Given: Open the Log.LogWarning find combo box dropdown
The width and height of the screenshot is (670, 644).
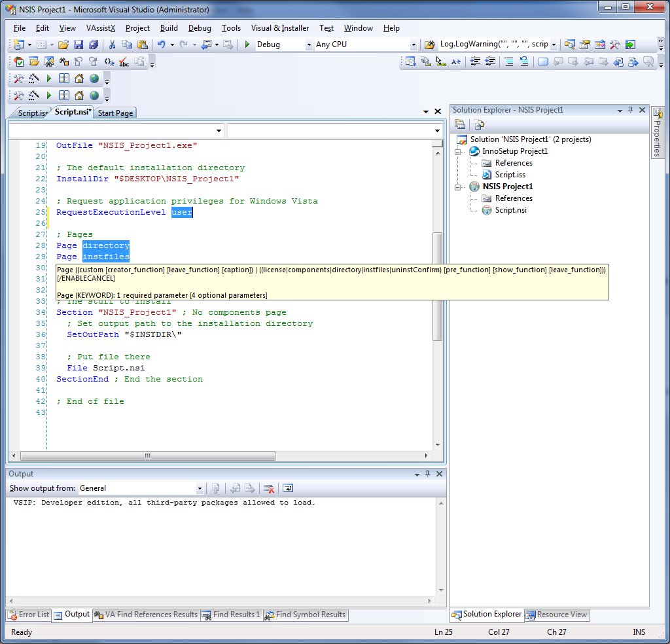Looking at the screenshot, I should (554, 45).
